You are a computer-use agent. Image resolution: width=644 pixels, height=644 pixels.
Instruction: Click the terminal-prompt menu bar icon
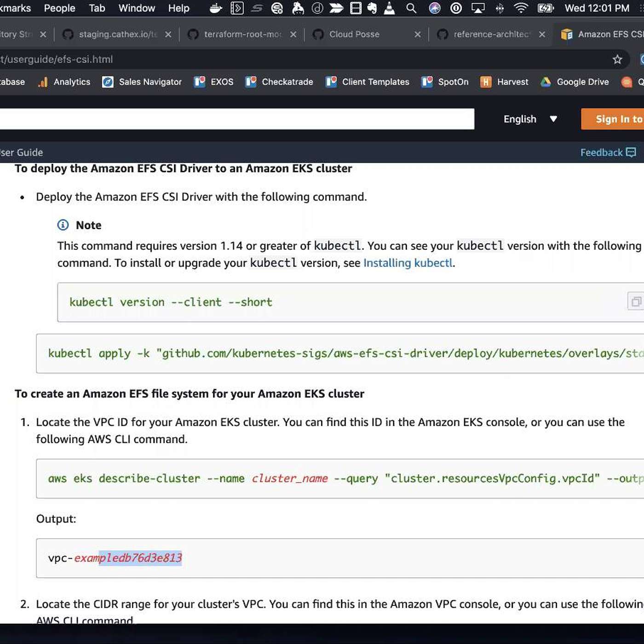click(x=237, y=8)
